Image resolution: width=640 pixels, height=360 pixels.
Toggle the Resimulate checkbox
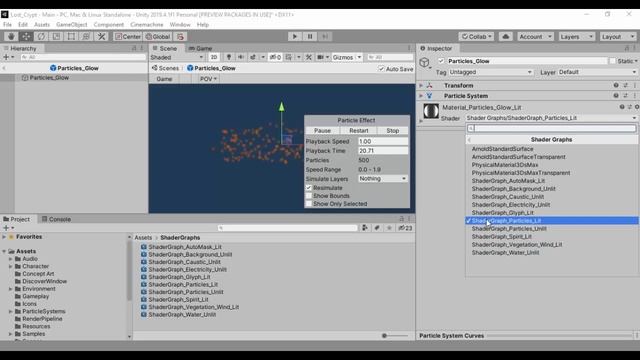coord(309,188)
